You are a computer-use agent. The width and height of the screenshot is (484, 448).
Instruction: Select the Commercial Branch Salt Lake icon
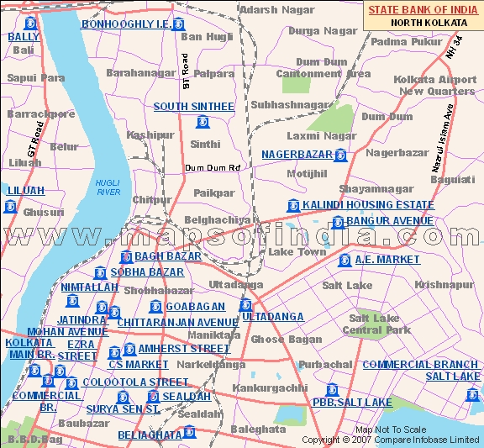(x=472, y=395)
